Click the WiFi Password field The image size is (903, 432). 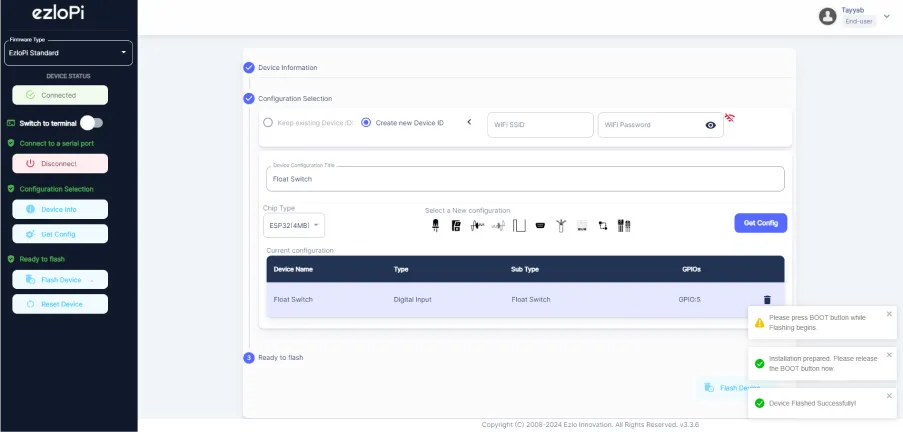tap(661, 125)
